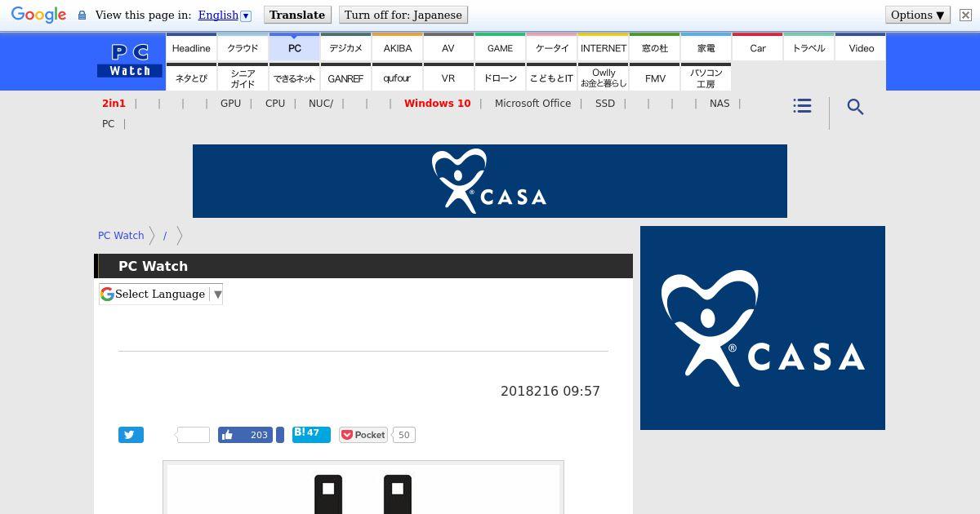980x514 pixels.
Task: Open the Owlly お金と暮らし tab
Action: (x=603, y=78)
